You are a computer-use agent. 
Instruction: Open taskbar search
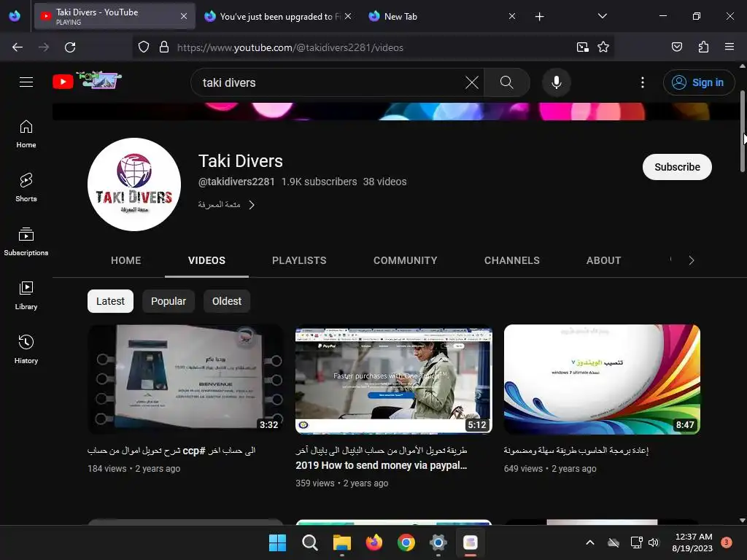309,542
